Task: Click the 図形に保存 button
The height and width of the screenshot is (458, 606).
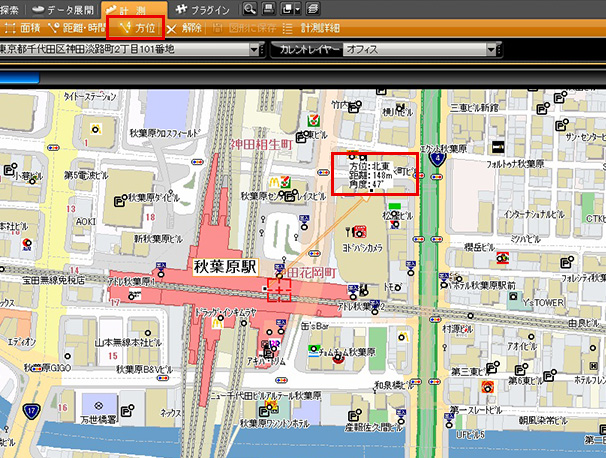Action: point(245,28)
